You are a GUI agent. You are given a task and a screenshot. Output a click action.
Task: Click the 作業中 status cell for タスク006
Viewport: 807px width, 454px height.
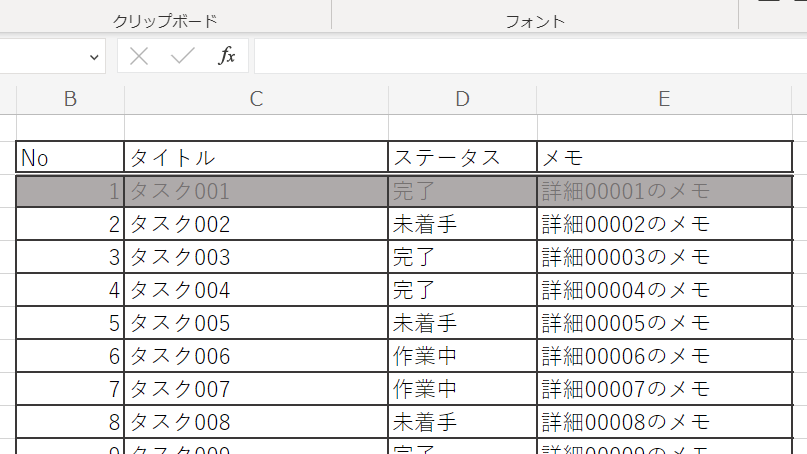462,356
